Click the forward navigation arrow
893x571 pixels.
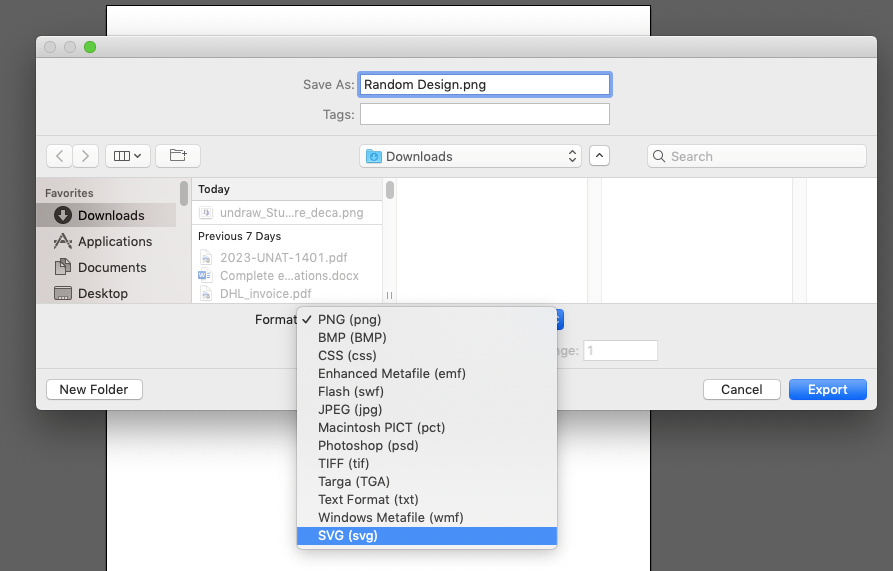[86, 156]
